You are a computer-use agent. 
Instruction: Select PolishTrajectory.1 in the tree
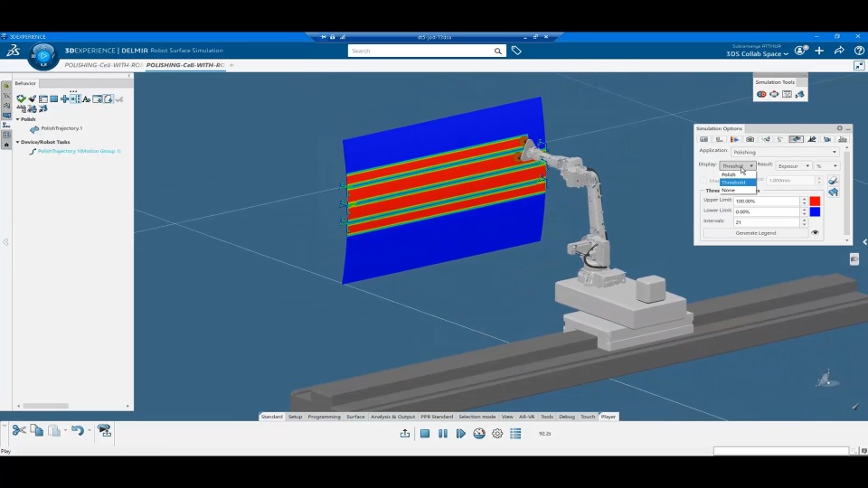point(61,128)
